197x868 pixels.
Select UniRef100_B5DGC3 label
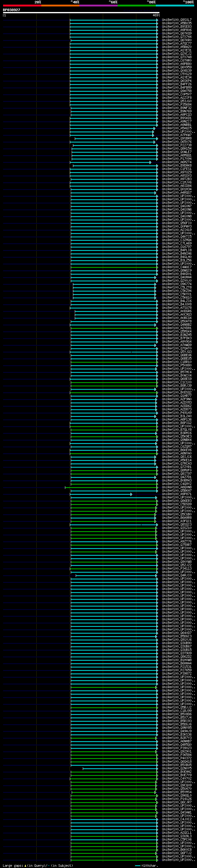177,636
